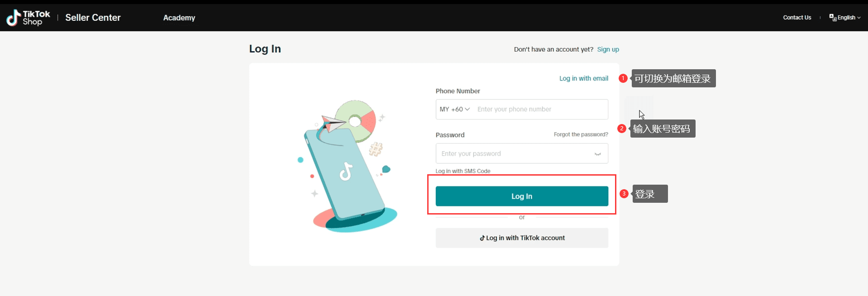The height and width of the screenshot is (296, 868).
Task: Open the MY +60 country code dropdown
Action: tap(455, 109)
